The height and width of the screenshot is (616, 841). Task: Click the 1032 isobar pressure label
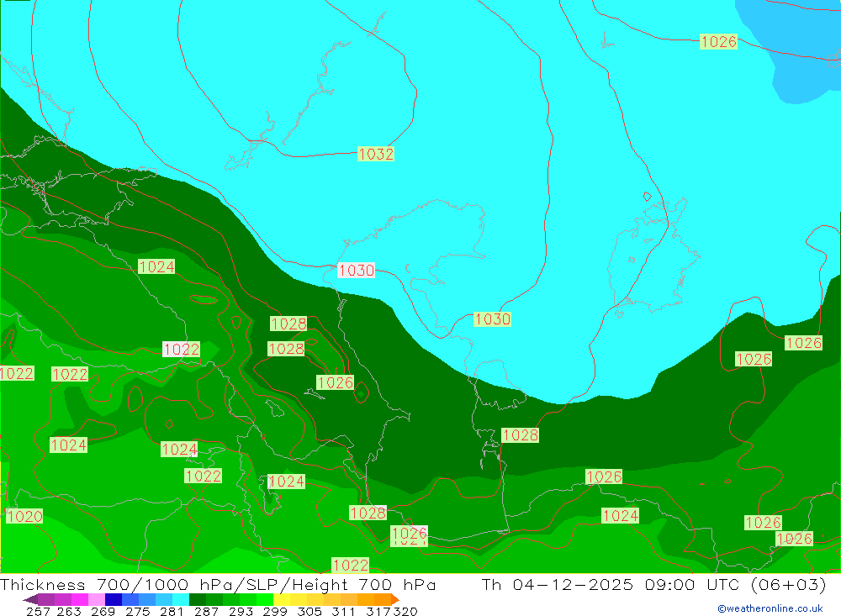tap(375, 154)
